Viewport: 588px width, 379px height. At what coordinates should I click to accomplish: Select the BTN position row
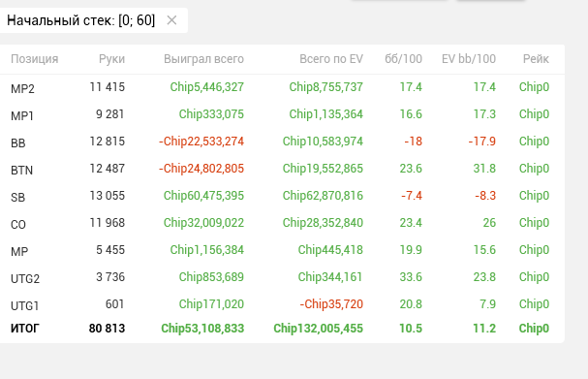pos(282,169)
